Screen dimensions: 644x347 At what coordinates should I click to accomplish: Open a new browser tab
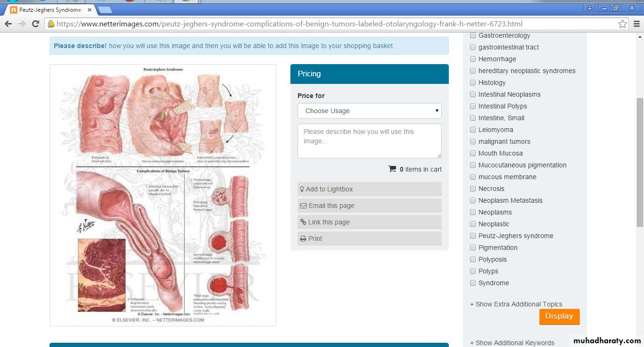[x=105, y=10]
